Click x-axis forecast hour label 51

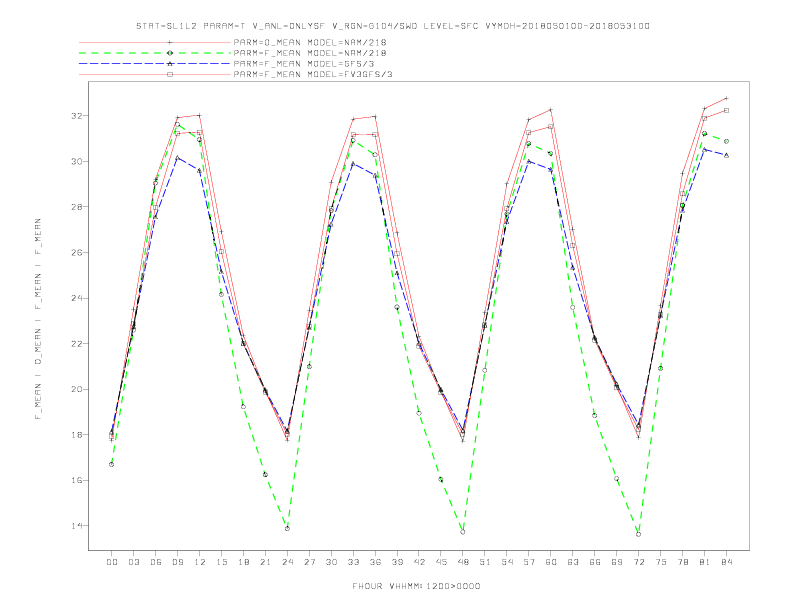point(485,562)
